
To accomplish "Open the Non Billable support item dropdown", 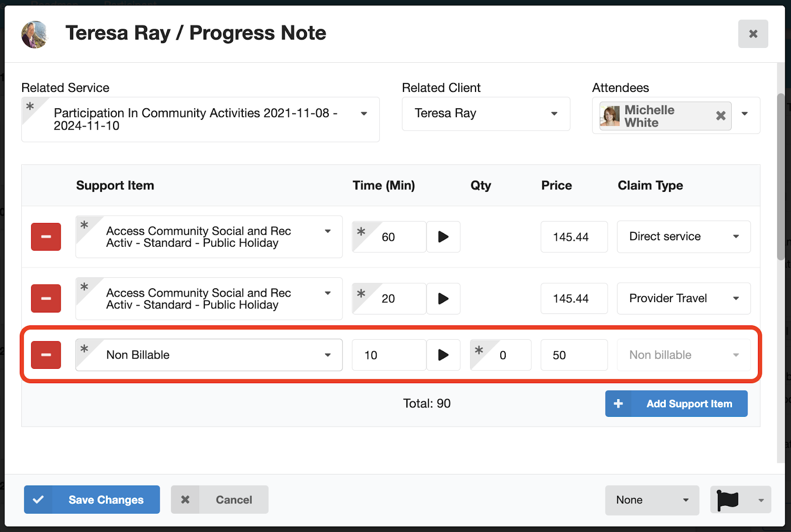I will pos(209,355).
